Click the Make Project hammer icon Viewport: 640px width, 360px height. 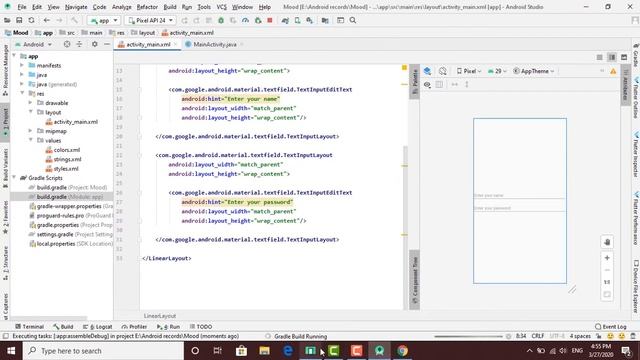point(74,20)
